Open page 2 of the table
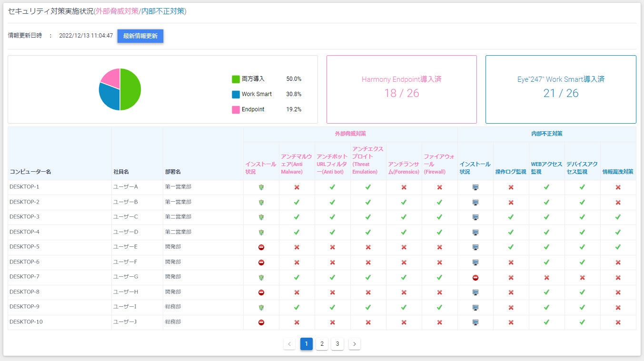This screenshot has width=644, height=361. [x=322, y=344]
